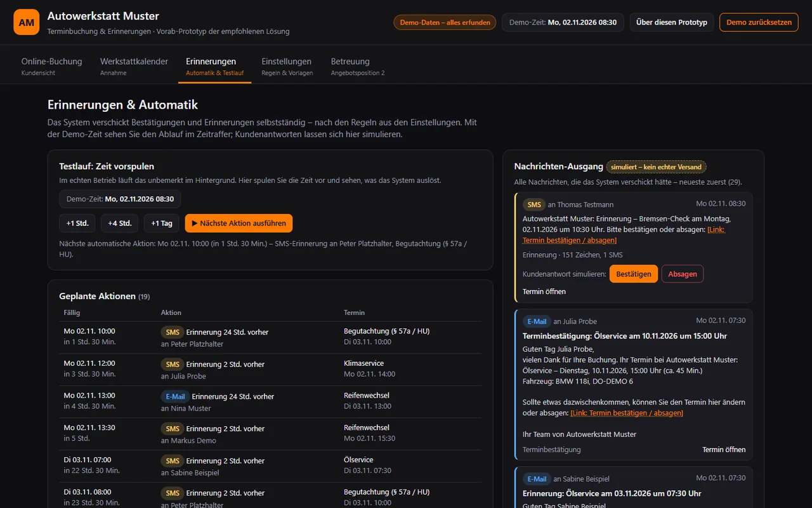The height and width of the screenshot is (508, 812).
Task: Click E-Mail badge in Nina Muster row
Action: (x=175, y=396)
